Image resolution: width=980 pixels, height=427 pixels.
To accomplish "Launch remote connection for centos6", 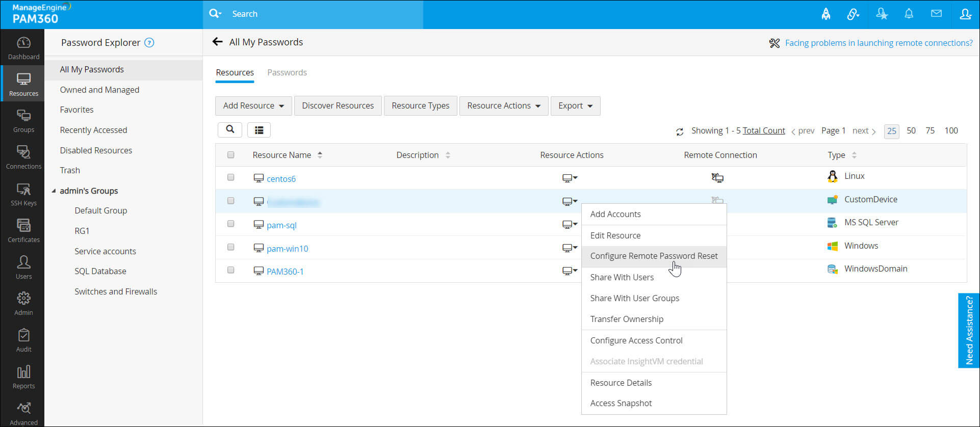I will [x=717, y=178].
